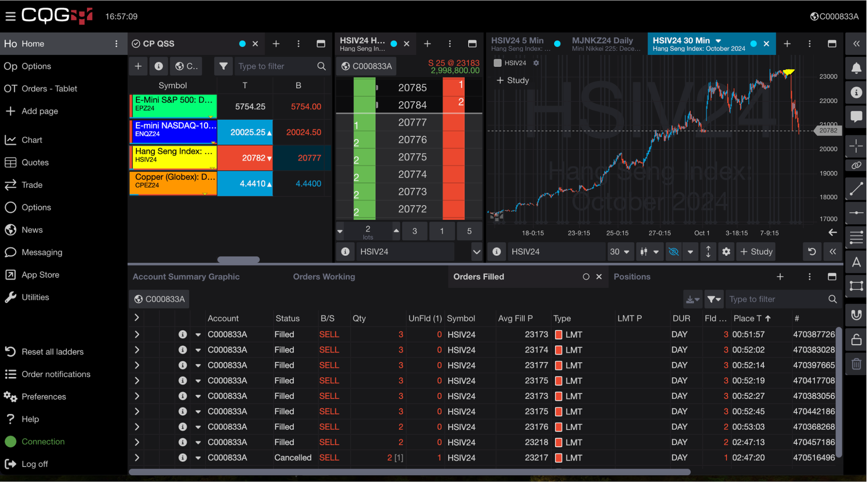Image resolution: width=868 pixels, height=482 pixels.
Task: Open chart settings gear in toolbar
Action: 726,252
